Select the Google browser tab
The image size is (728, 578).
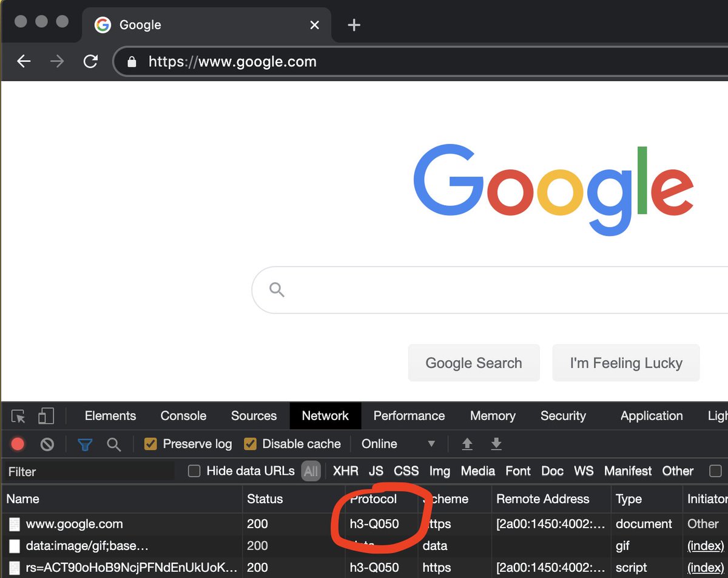206,25
